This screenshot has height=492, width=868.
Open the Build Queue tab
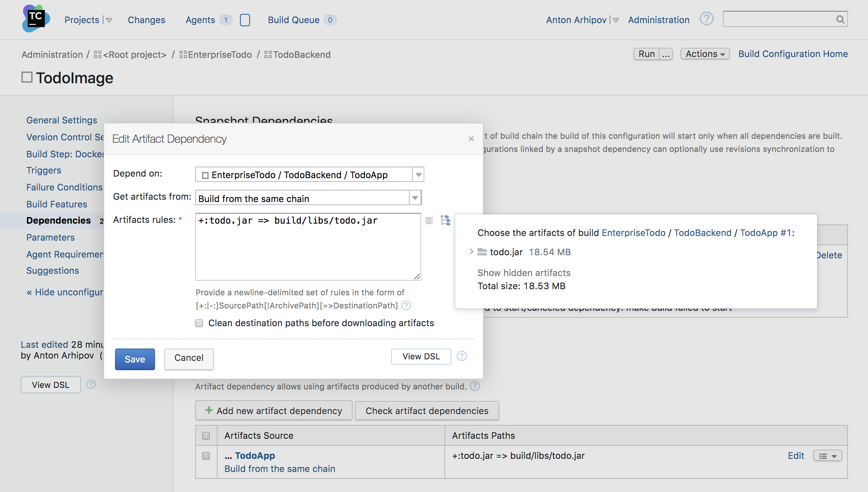(294, 20)
